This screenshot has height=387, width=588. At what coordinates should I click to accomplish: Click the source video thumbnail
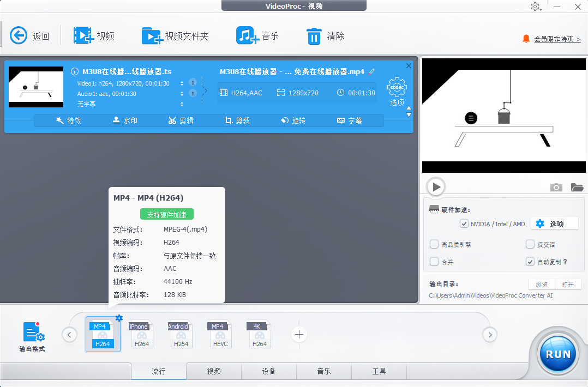click(36, 87)
